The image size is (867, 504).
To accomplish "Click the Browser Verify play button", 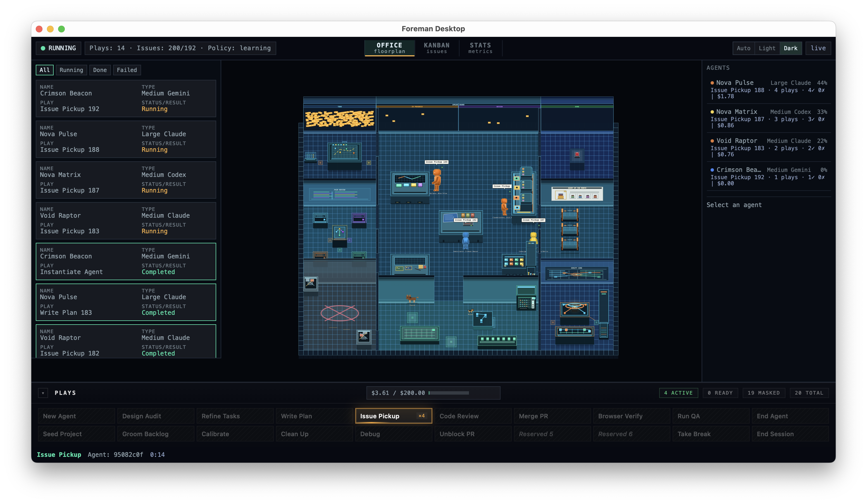I will coord(632,416).
